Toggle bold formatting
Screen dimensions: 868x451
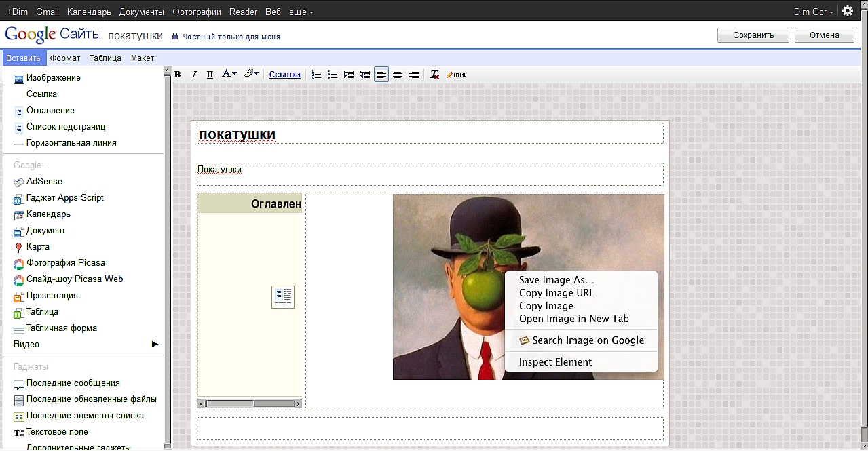coord(178,75)
